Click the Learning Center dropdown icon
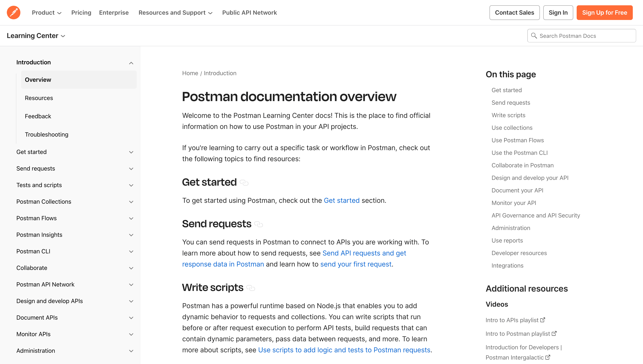The width and height of the screenshot is (643, 364). point(64,36)
